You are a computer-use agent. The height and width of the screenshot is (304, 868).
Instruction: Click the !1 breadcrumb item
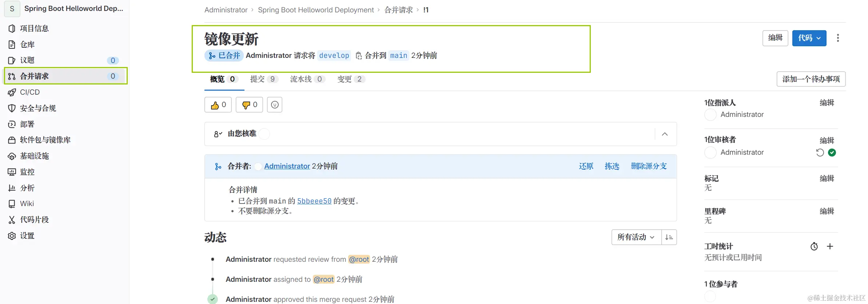[x=426, y=10]
